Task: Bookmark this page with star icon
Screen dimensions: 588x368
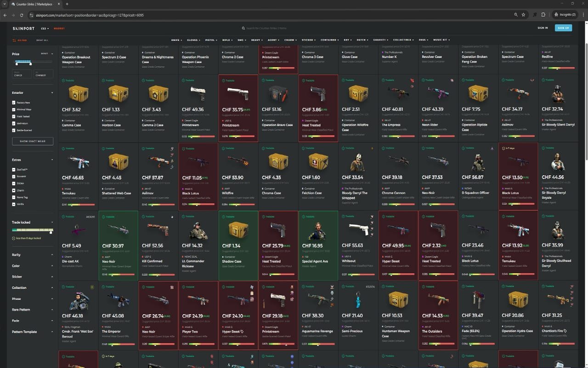Action: click(x=523, y=15)
